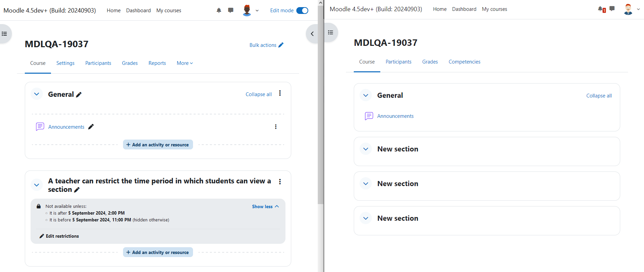644x272 pixels.
Task: Open messaging drawer icon in left window
Action: point(231,11)
